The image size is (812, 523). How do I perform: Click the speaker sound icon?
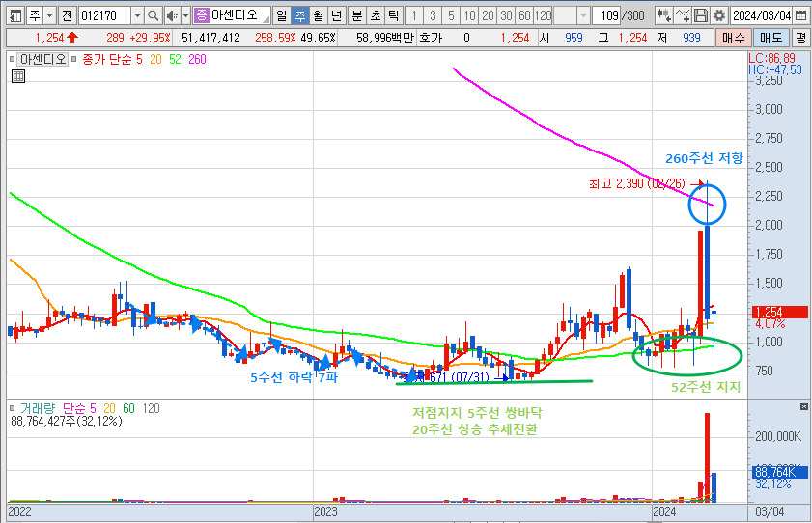click(x=173, y=15)
